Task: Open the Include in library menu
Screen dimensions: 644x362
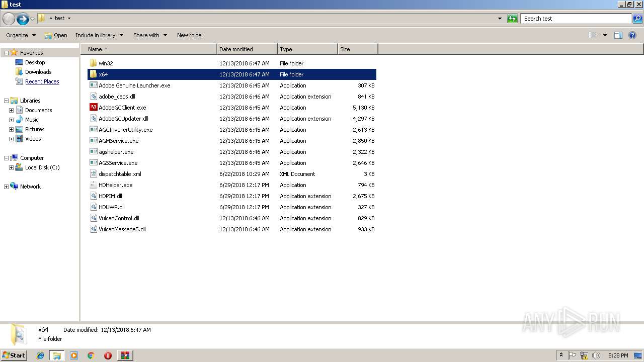Action: pyautogui.click(x=100, y=35)
